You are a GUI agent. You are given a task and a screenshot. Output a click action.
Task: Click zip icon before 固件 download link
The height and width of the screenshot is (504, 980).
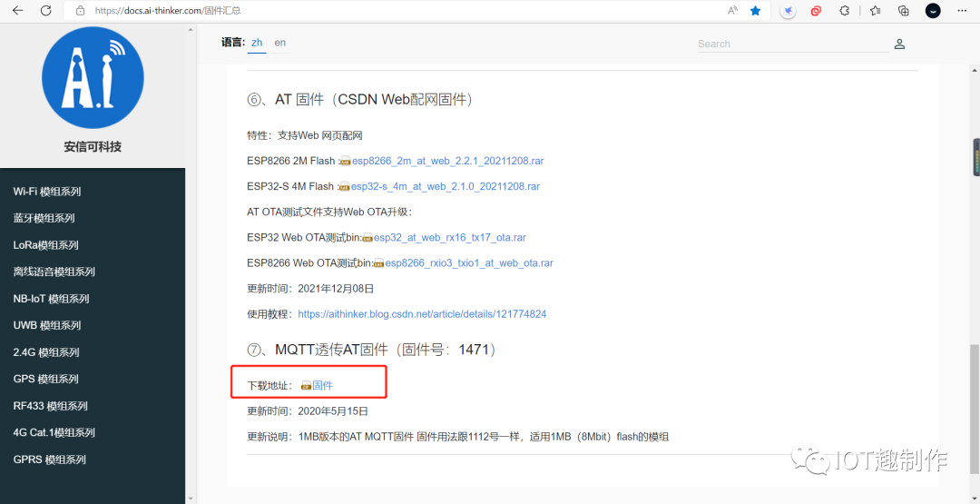click(307, 386)
